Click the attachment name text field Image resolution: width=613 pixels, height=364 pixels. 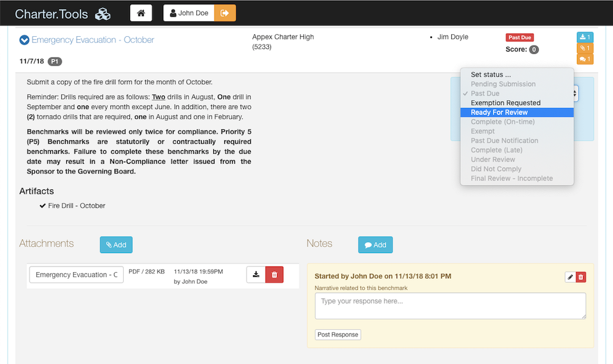point(77,275)
